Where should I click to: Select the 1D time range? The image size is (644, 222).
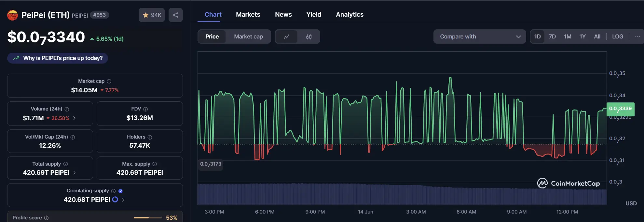point(537,37)
